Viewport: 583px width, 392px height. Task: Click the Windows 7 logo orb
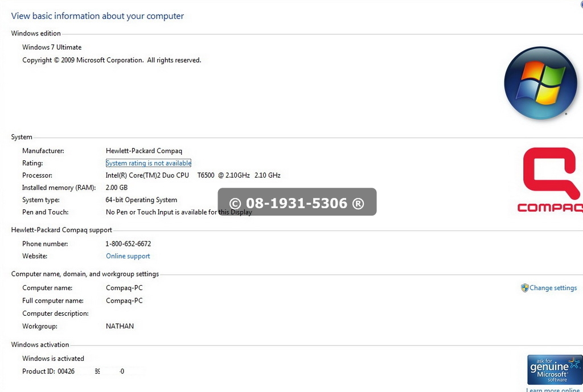540,83
